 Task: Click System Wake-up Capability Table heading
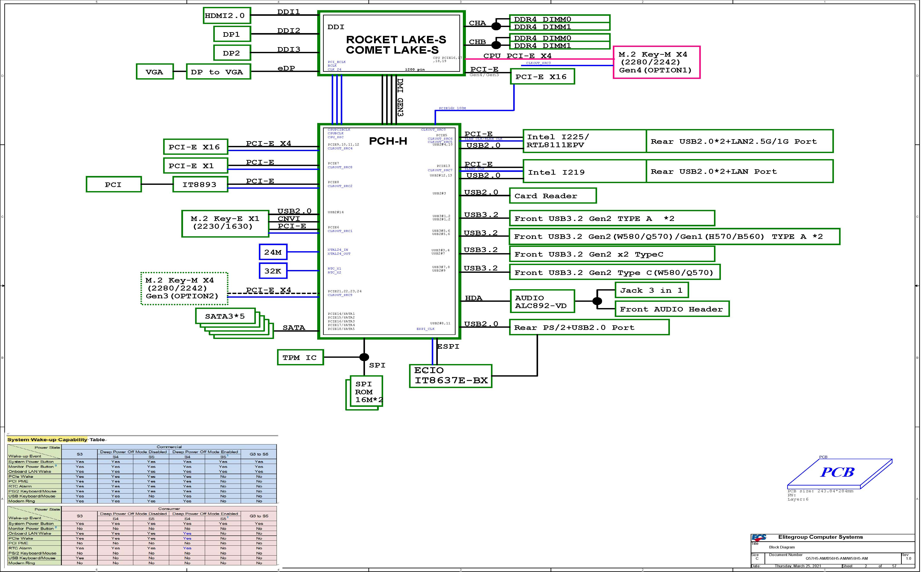(x=56, y=440)
